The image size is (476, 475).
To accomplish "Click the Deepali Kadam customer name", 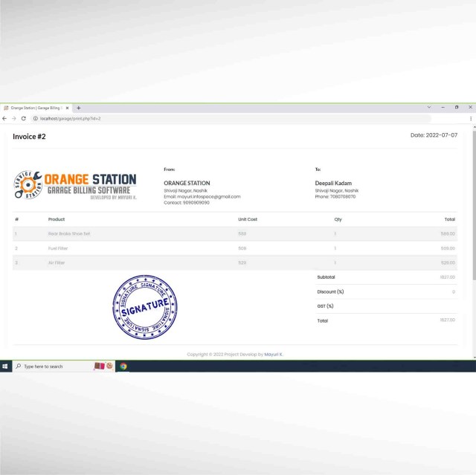I will tap(333, 183).
